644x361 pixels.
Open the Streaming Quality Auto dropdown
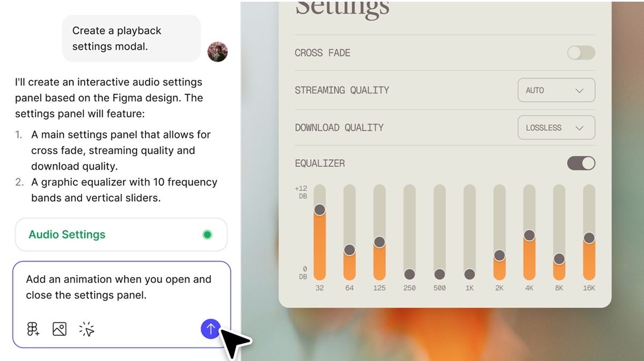(556, 90)
